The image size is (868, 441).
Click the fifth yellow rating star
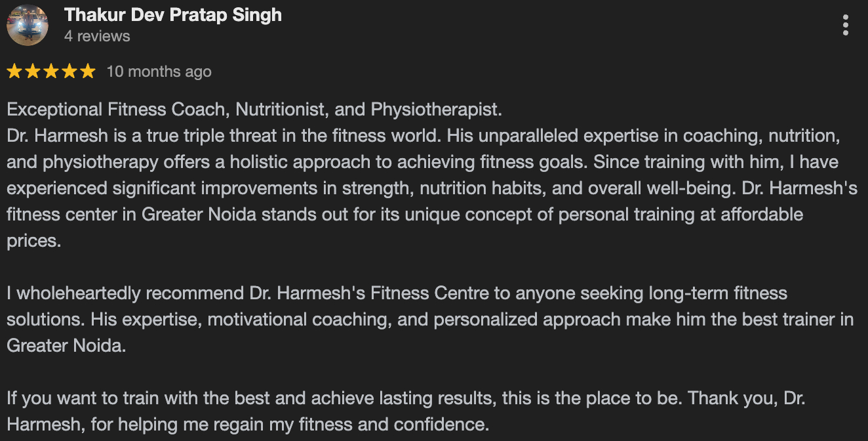click(x=88, y=72)
